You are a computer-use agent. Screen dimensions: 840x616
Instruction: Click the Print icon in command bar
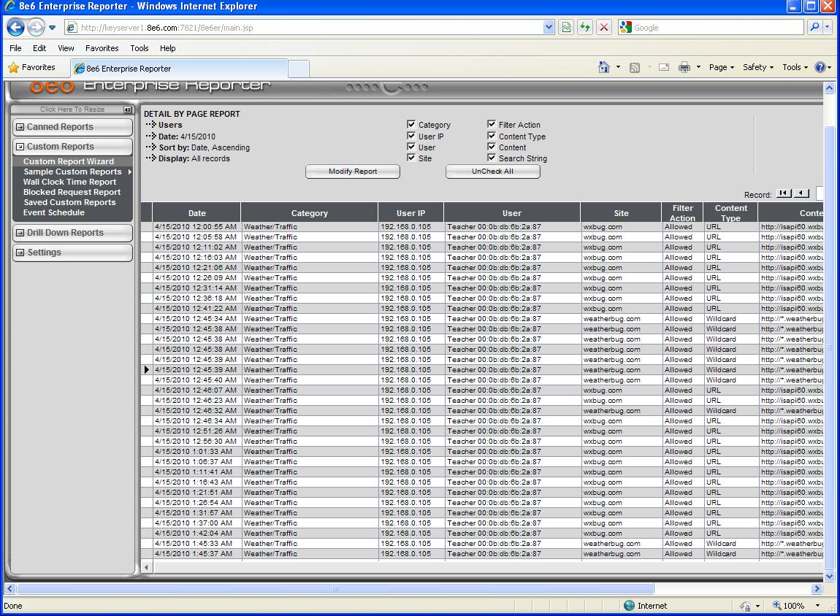tap(684, 67)
